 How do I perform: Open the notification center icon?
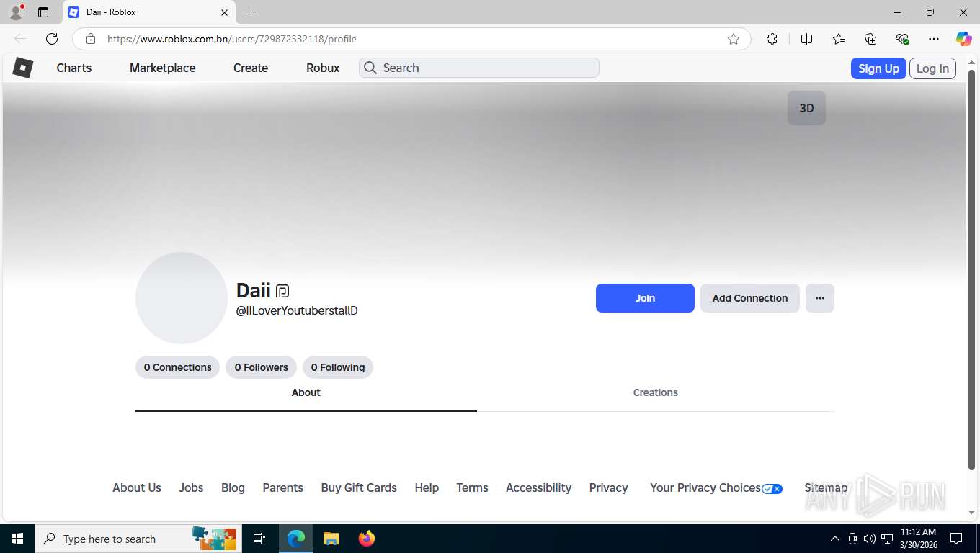(x=956, y=539)
